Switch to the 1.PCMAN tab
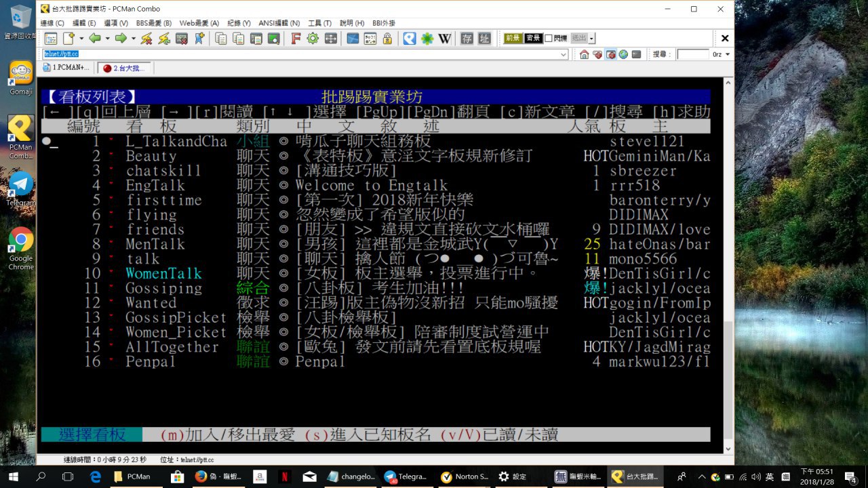This screenshot has height=488, width=868. coord(66,68)
